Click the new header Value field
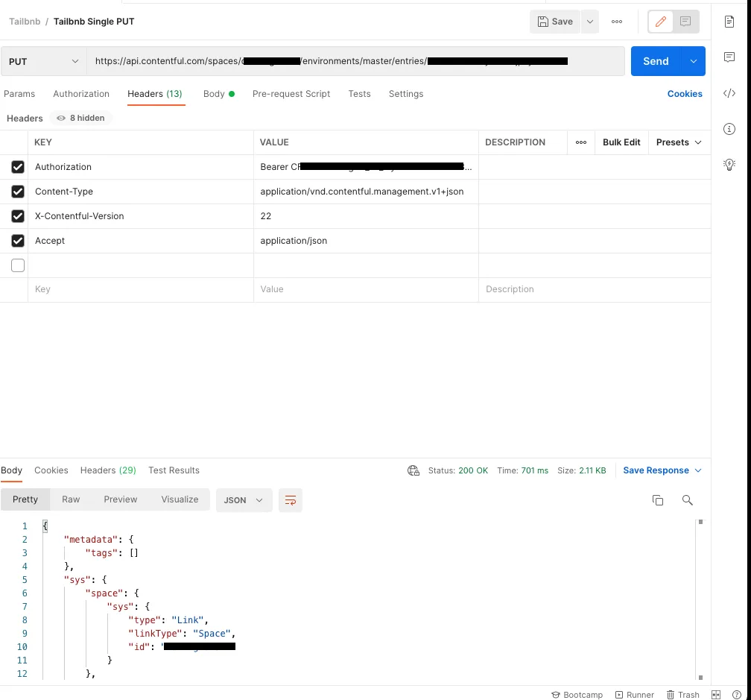Screen dimensions: 751x700 click(366, 289)
